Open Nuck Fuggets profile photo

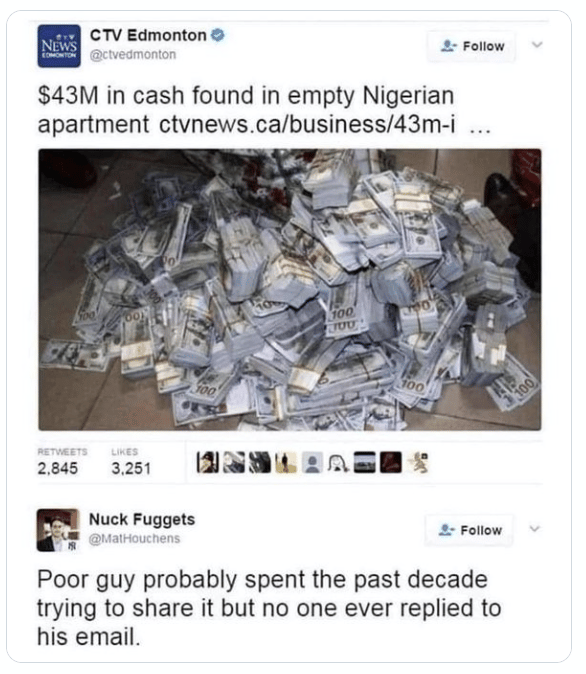pyautogui.click(x=58, y=530)
